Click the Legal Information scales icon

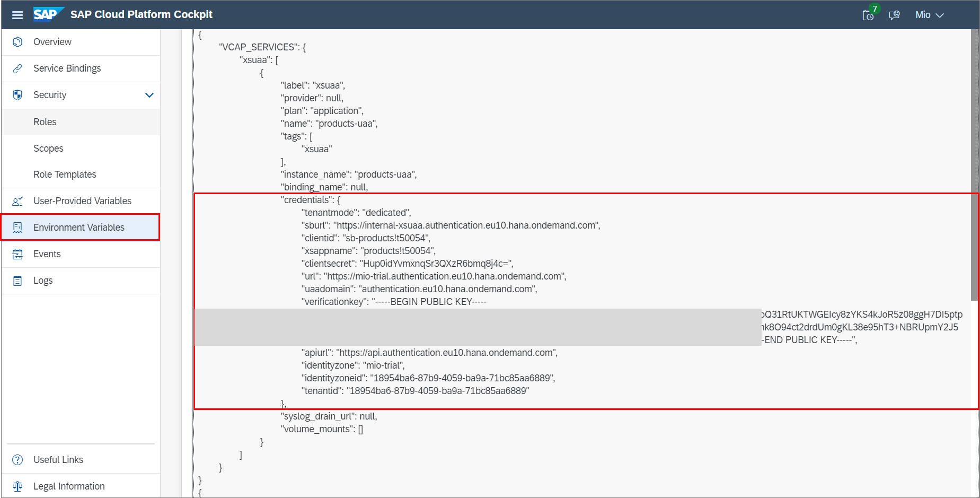tap(17, 486)
